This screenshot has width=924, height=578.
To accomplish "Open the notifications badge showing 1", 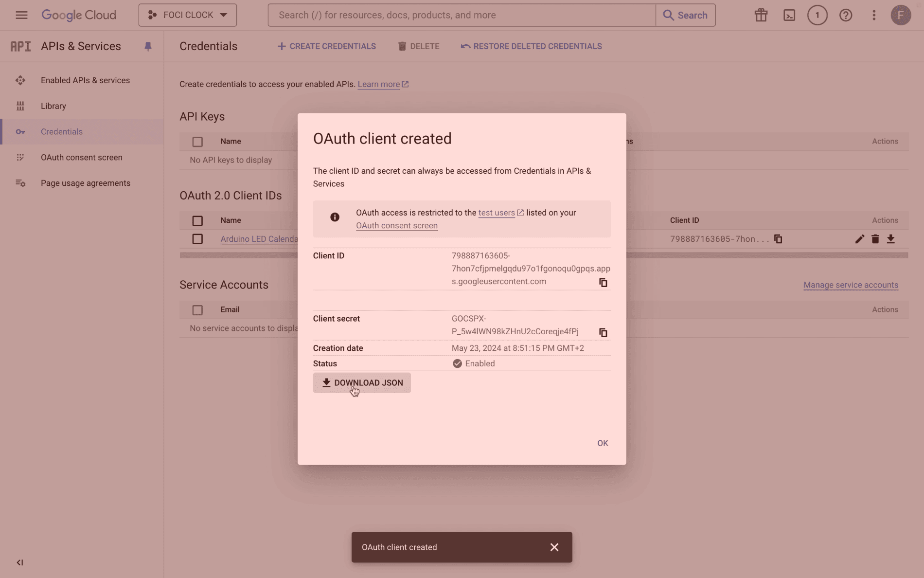I will [x=817, y=15].
